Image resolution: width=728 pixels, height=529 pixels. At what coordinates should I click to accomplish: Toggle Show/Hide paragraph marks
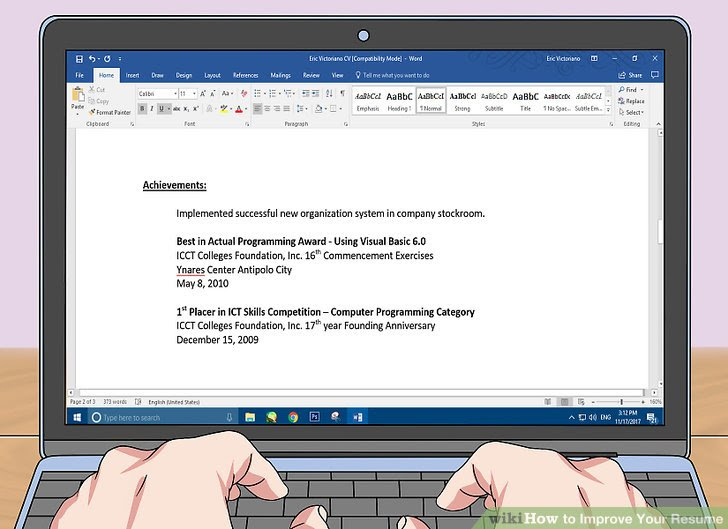tap(343, 93)
